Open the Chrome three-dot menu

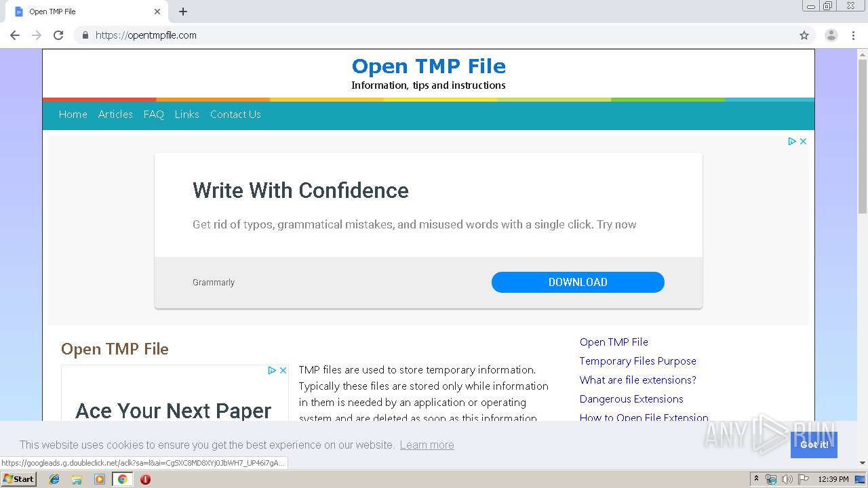(x=853, y=35)
